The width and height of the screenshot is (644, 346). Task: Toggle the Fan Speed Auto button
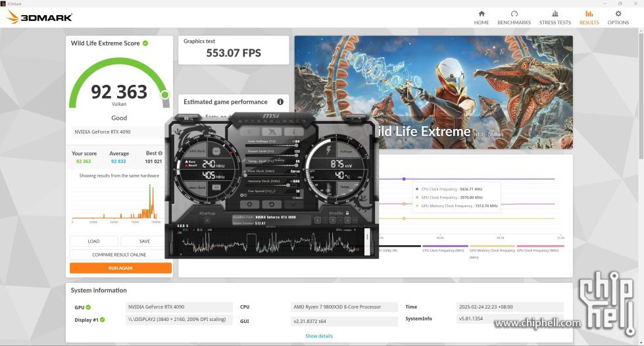tap(299, 197)
